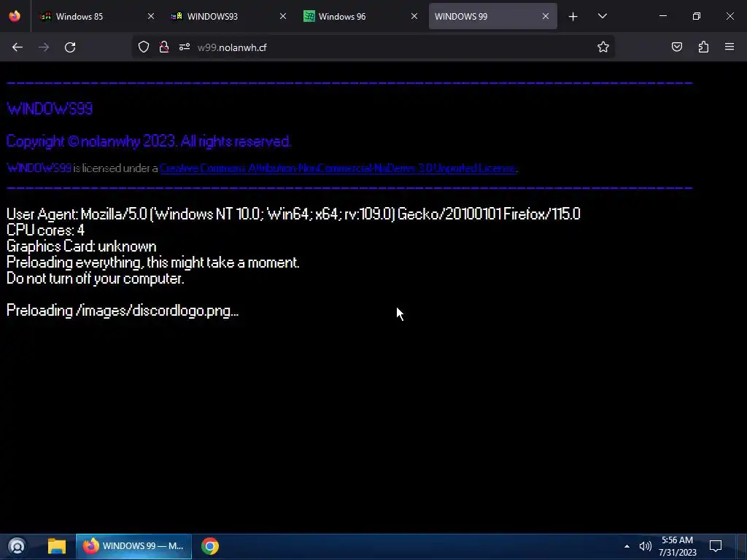This screenshot has height=560, width=747.
Task: Click the CPU cores: 4 line
Action: tap(45, 230)
